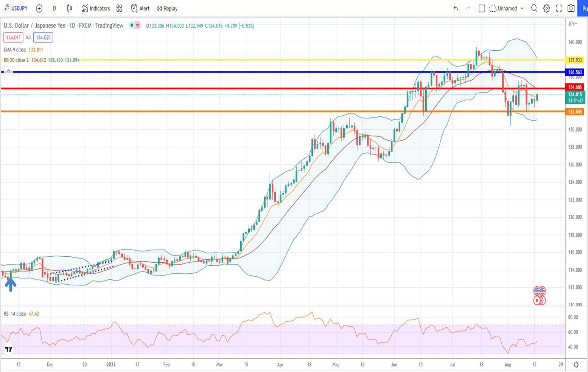This screenshot has width=588, height=372.
Task: Open chart settings gear in toolbar
Action: click(546, 8)
